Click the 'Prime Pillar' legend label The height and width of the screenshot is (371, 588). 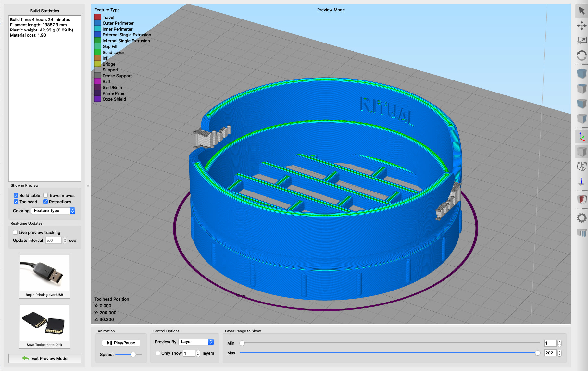click(x=114, y=93)
